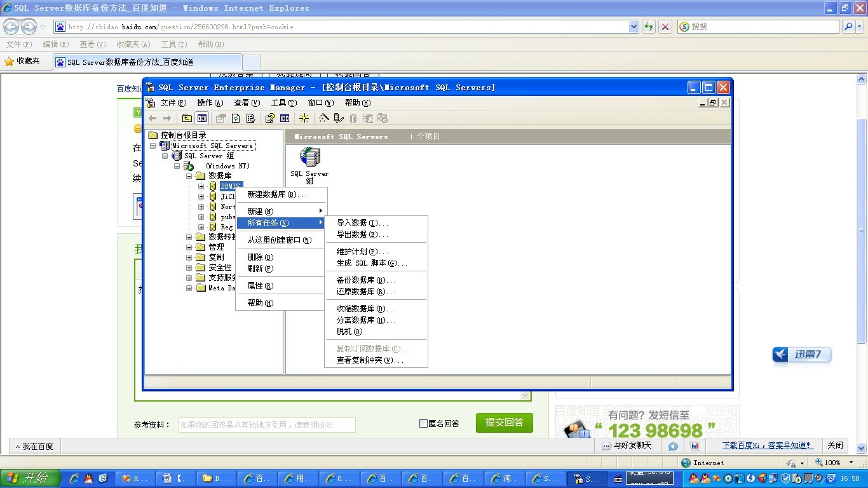Click the Help question-mark toolbar icon
Viewport: 868px width, 488px height.
[x=270, y=118]
